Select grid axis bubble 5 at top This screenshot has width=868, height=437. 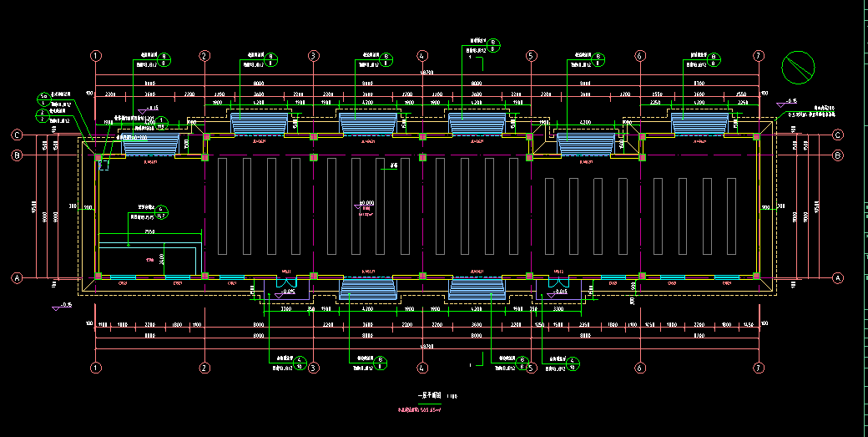(531, 56)
